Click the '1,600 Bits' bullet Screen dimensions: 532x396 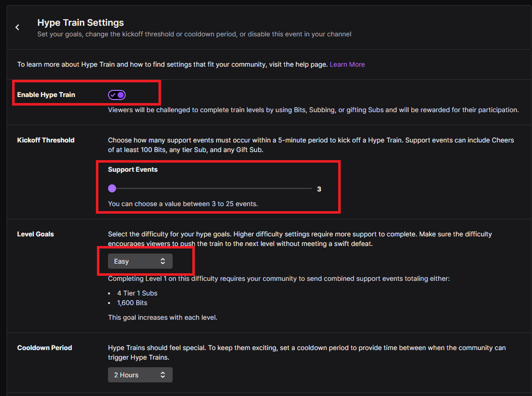coord(132,303)
